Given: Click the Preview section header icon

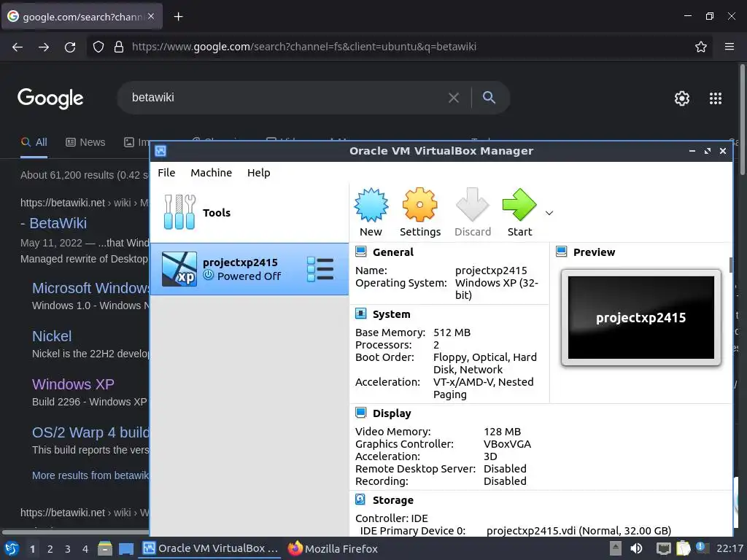Looking at the screenshot, I should pos(561,252).
